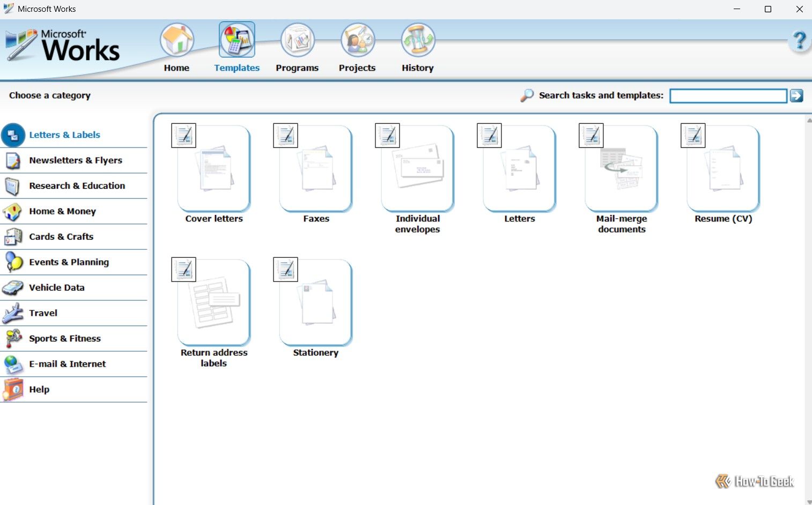Click the search tasks input field
The height and width of the screenshot is (505, 812).
[727, 95]
